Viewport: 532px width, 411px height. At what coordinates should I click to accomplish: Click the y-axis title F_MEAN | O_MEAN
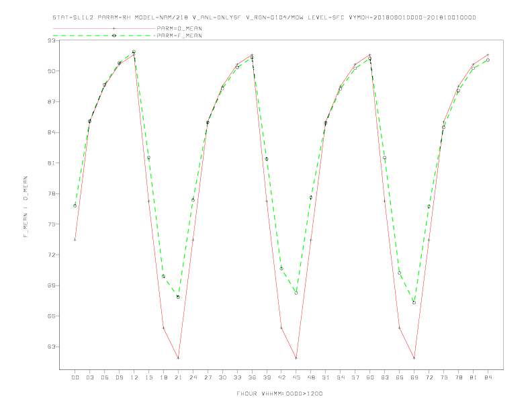coord(26,207)
